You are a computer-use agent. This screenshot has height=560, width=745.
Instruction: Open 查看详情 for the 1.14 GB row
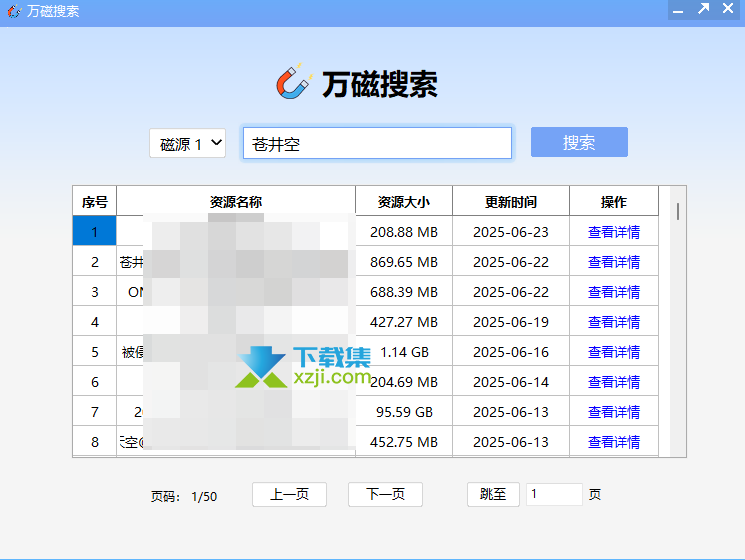click(x=614, y=352)
